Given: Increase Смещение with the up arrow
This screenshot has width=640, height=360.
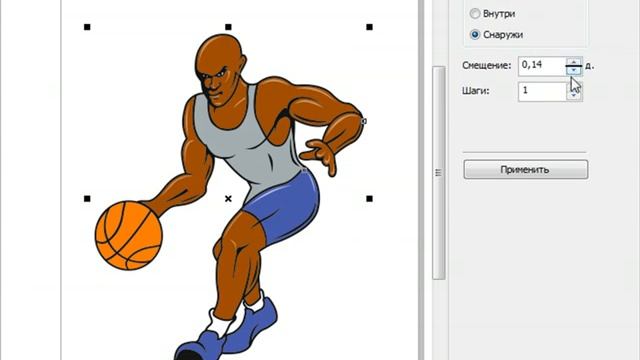Looking at the screenshot, I should 574,62.
